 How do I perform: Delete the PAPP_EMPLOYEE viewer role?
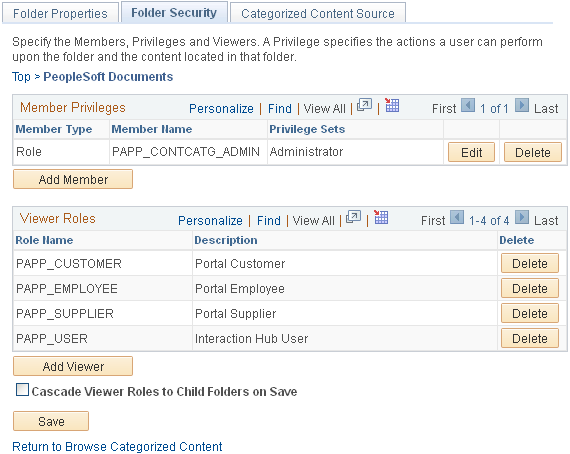pos(530,288)
